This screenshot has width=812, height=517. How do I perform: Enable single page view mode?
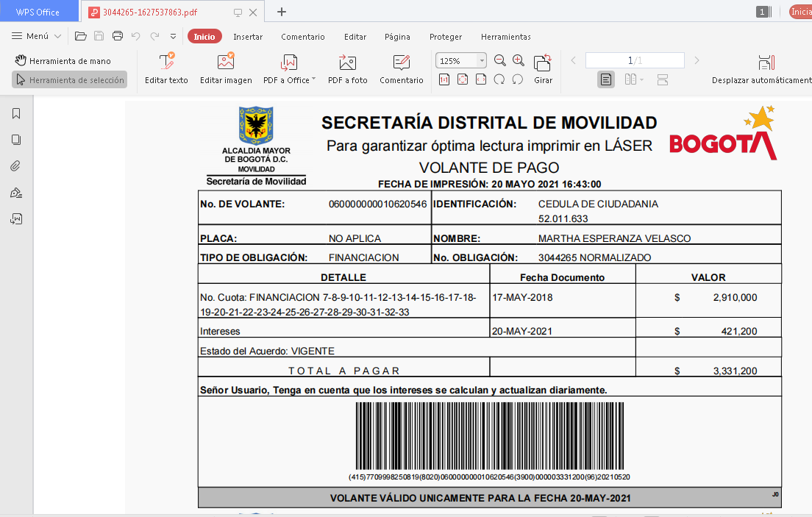[605, 79]
